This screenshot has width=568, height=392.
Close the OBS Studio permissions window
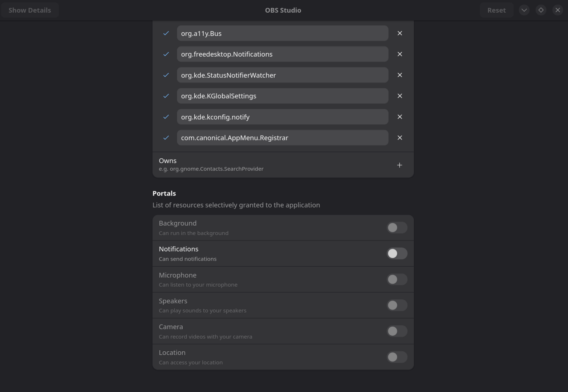click(557, 10)
